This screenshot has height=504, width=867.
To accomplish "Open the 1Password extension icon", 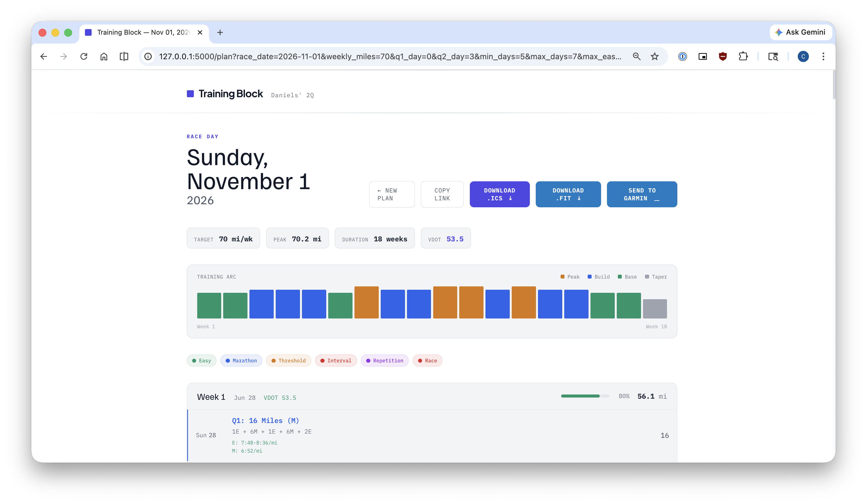I will point(682,56).
